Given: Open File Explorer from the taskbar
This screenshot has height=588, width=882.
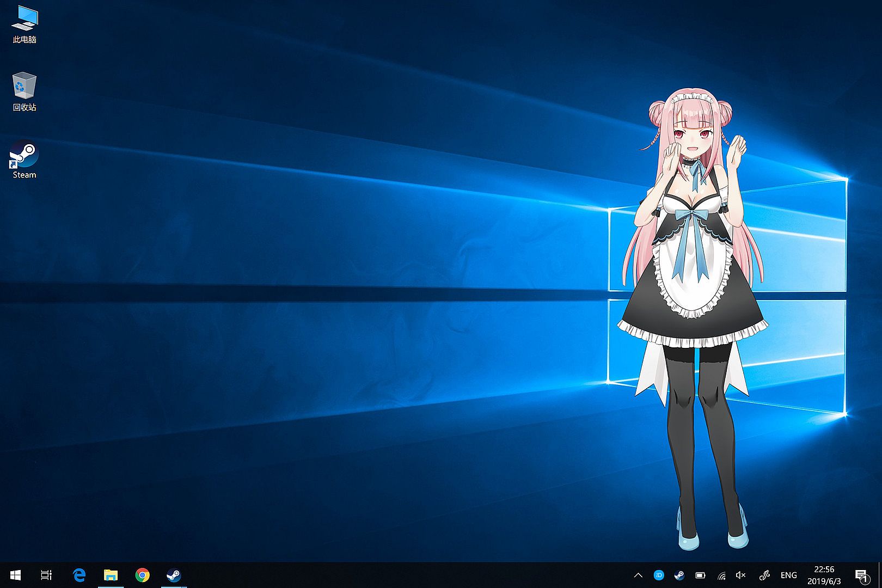Looking at the screenshot, I should [111, 575].
